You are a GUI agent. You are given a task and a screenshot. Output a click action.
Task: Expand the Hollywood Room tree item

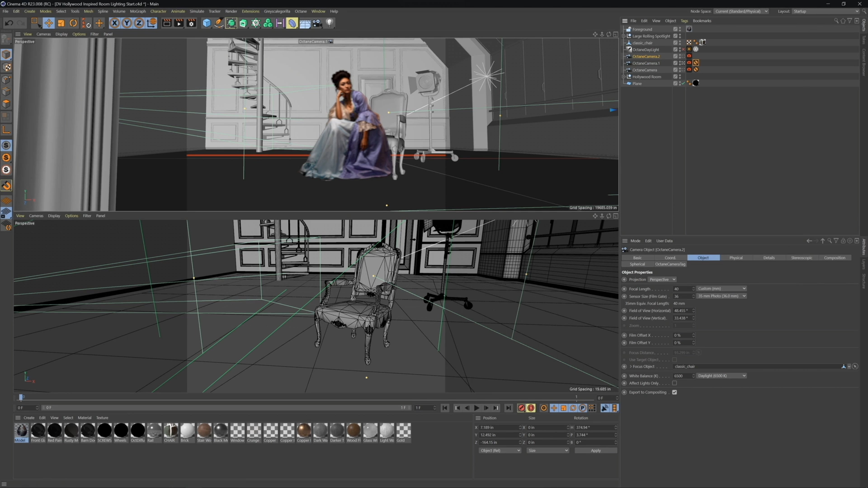pyautogui.click(x=623, y=77)
